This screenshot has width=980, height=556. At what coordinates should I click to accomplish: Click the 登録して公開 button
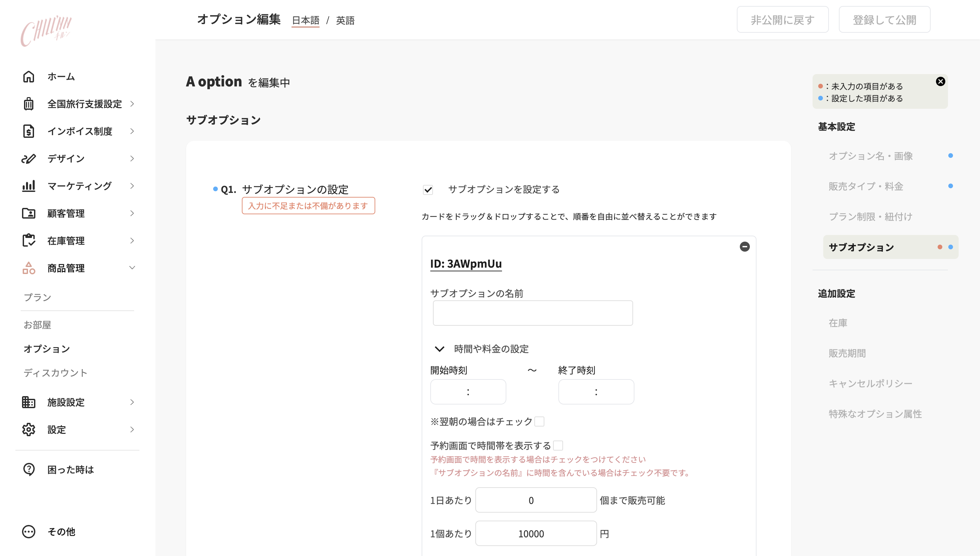[885, 19]
